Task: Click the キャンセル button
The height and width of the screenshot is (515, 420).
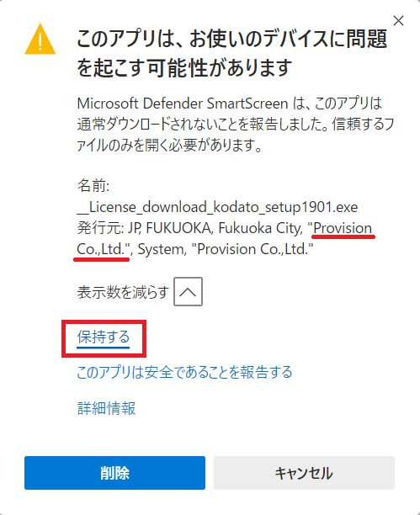Action: pos(304,473)
